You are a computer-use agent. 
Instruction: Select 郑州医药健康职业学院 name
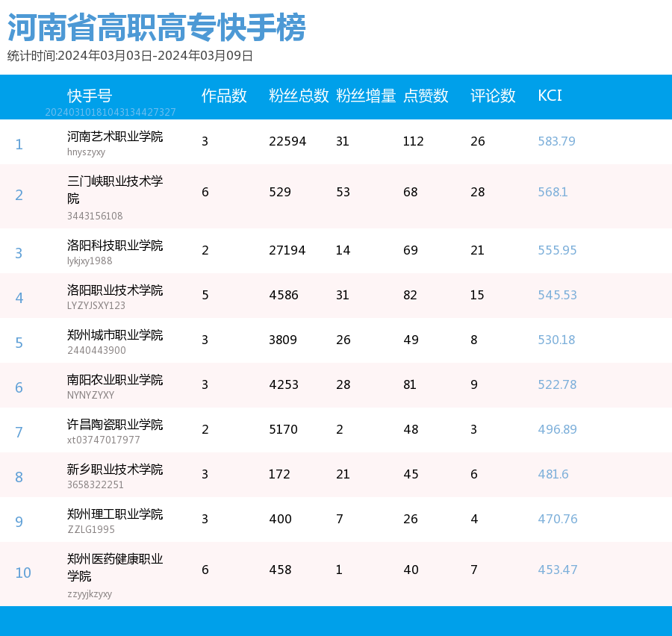[x=115, y=567]
